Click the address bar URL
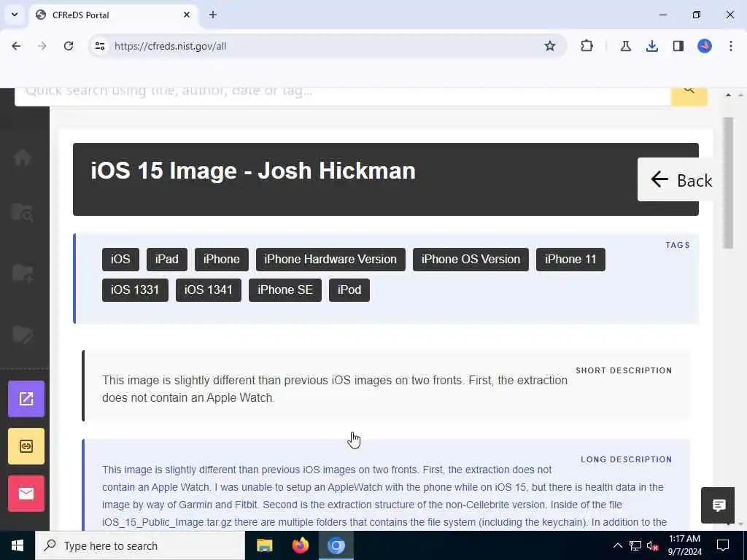 coord(170,46)
